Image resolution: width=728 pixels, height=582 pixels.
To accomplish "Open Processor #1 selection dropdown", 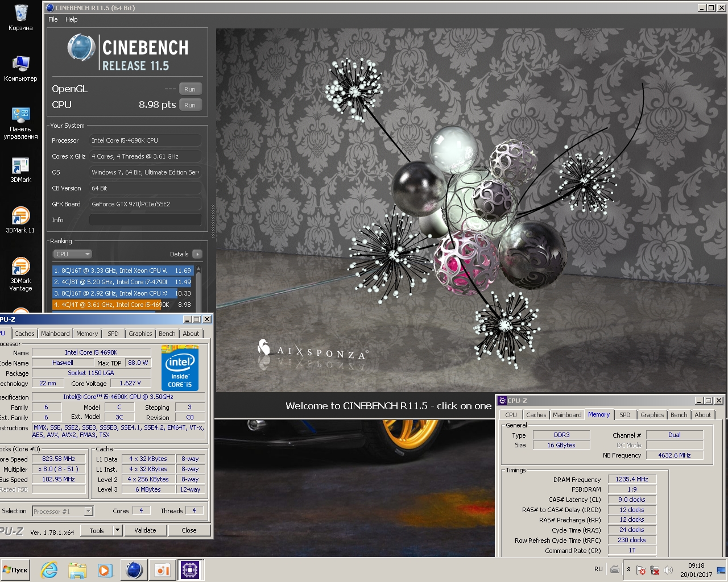I will point(63,512).
